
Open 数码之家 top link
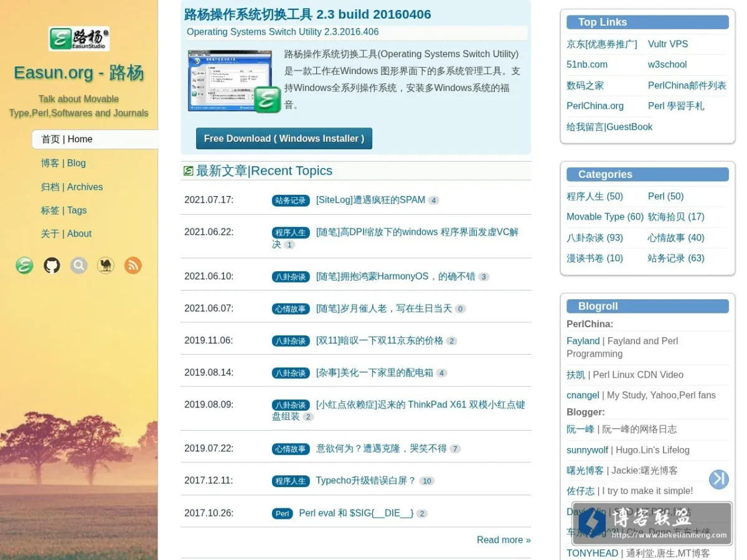[x=585, y=86]
